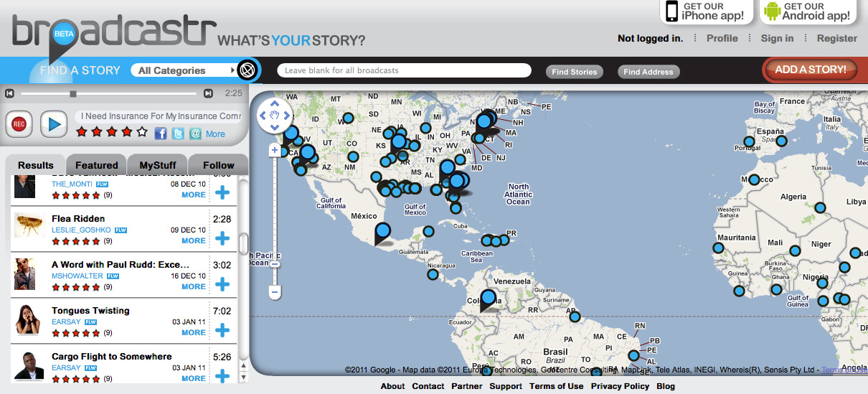Zoom out on the map with minus
This screenshot has height=394, width=868.
pos(275,293)
